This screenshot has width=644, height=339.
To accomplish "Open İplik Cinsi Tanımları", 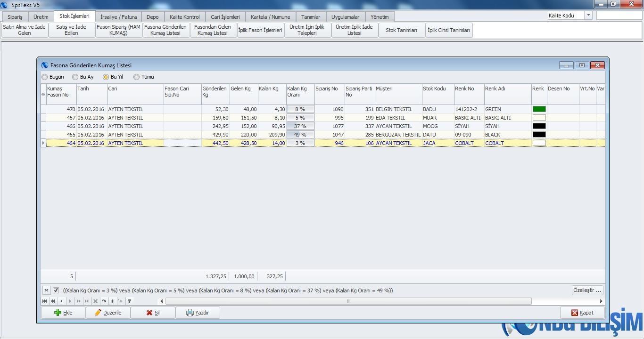I will [449, 30].
